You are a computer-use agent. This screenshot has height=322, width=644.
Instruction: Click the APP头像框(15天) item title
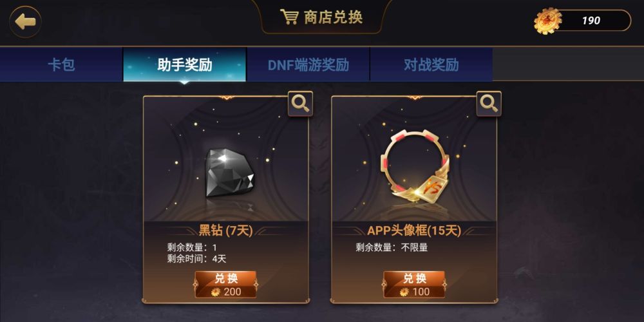pos(414,231)
